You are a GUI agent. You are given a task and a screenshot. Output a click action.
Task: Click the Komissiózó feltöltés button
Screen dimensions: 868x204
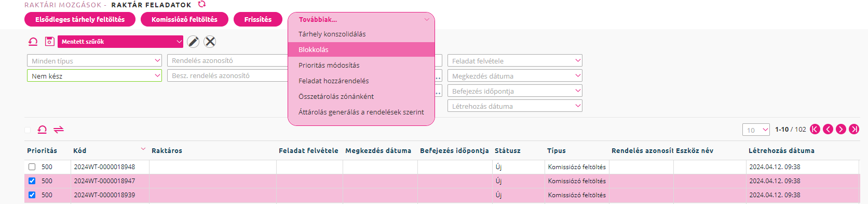(184, 19)
